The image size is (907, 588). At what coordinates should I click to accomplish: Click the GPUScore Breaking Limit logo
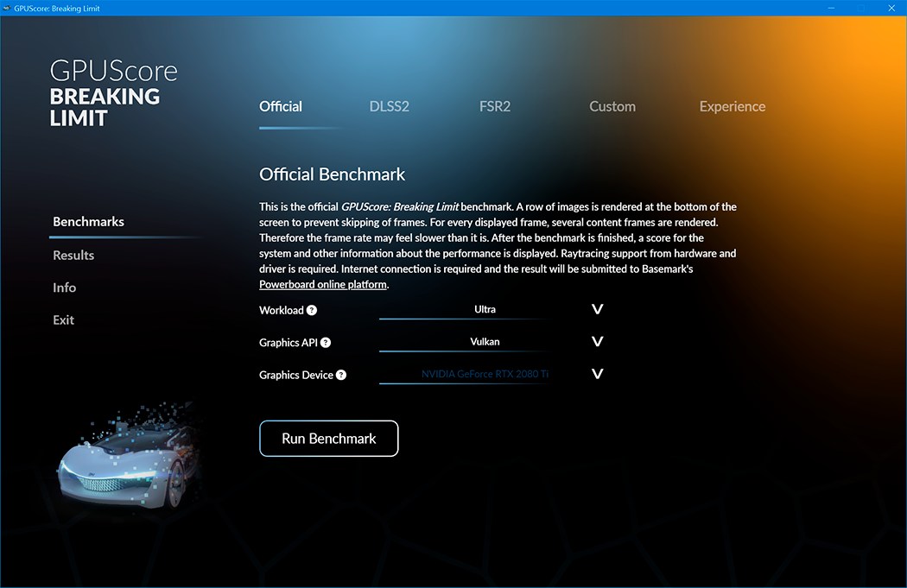coord(113,93)
